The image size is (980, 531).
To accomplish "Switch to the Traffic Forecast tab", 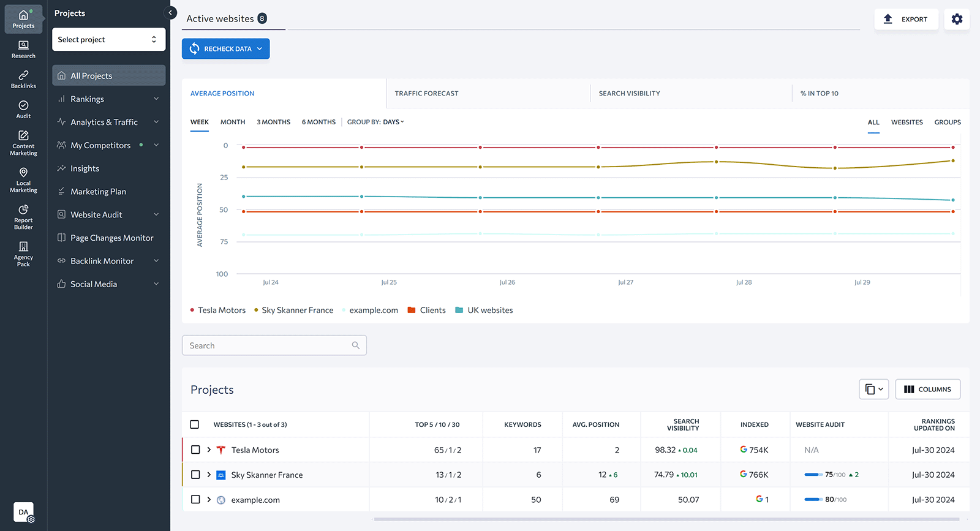I will coord(426,94).
